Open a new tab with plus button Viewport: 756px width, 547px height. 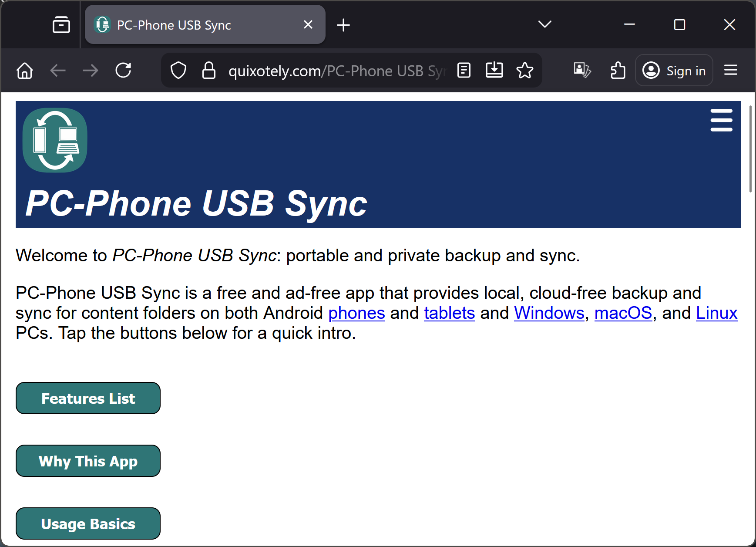click(343, 25)
